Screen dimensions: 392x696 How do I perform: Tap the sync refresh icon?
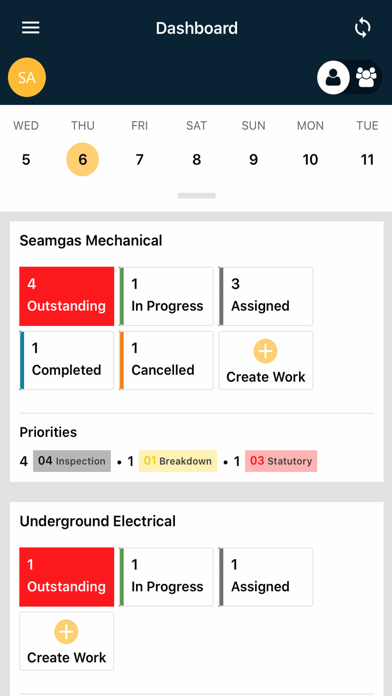click(x=362, y=28)
